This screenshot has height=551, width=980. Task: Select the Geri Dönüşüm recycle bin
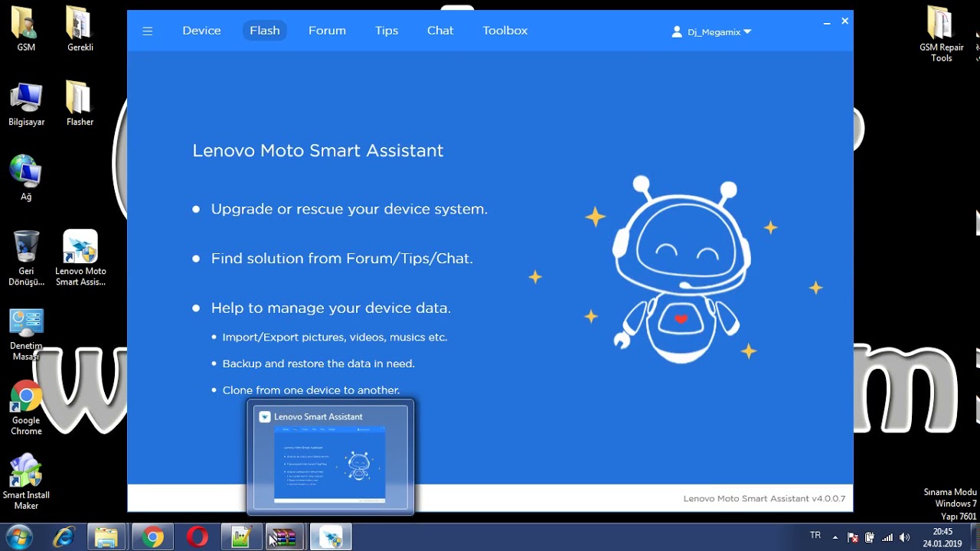click(x=26, y=258)
